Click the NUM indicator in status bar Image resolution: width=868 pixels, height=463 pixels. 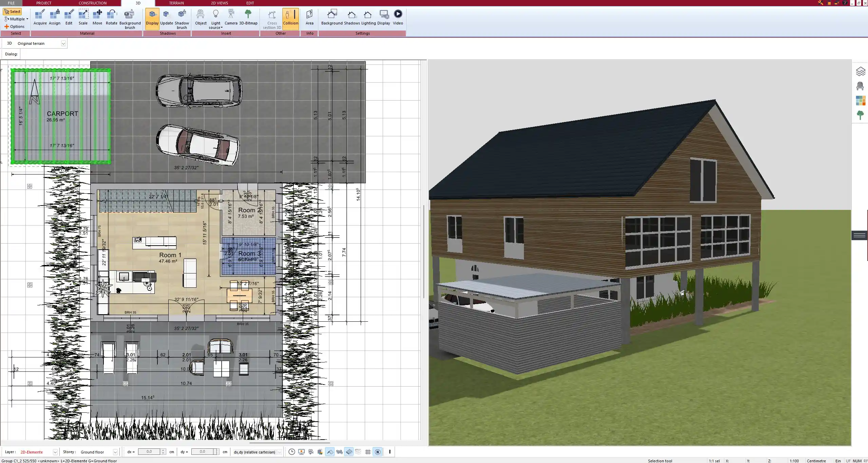(x=857, y=461)
